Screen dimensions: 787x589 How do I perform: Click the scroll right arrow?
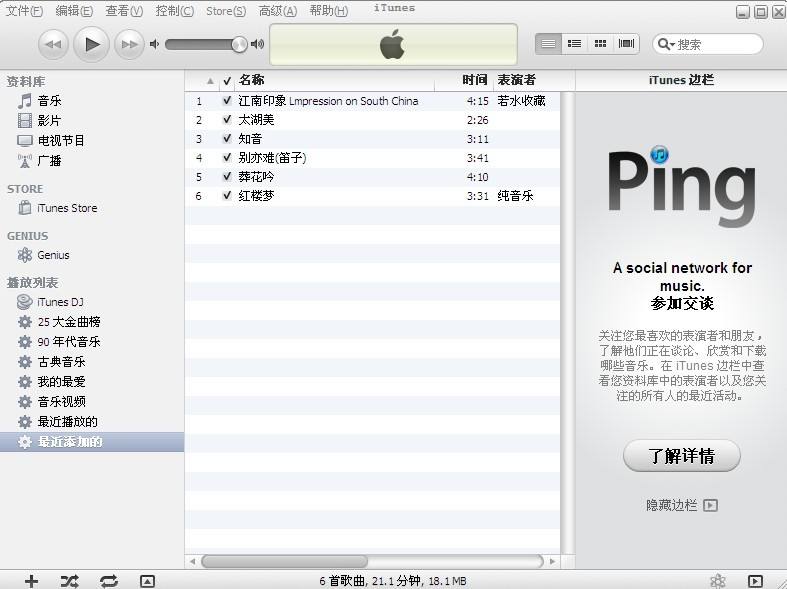553,561
